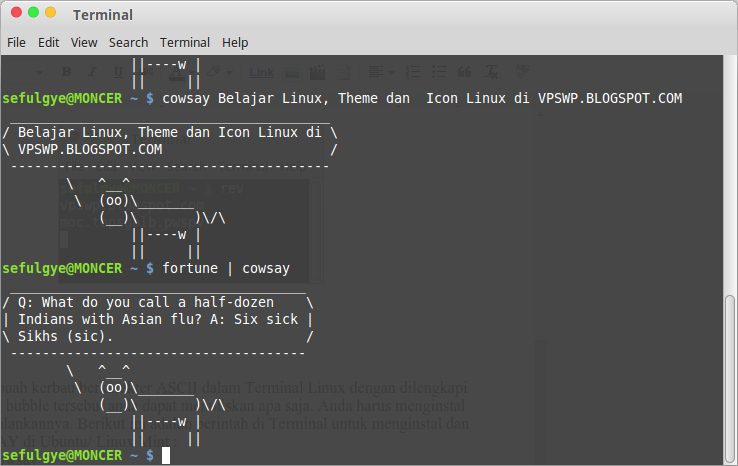Click the insert video clapperboard icon behind
738x466 pixels.
[x=317, y=72]
